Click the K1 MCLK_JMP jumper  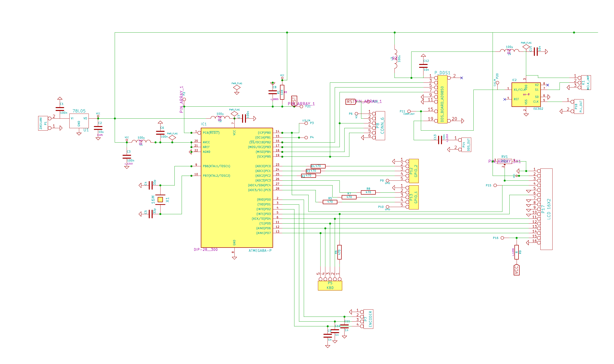(586, 82)
